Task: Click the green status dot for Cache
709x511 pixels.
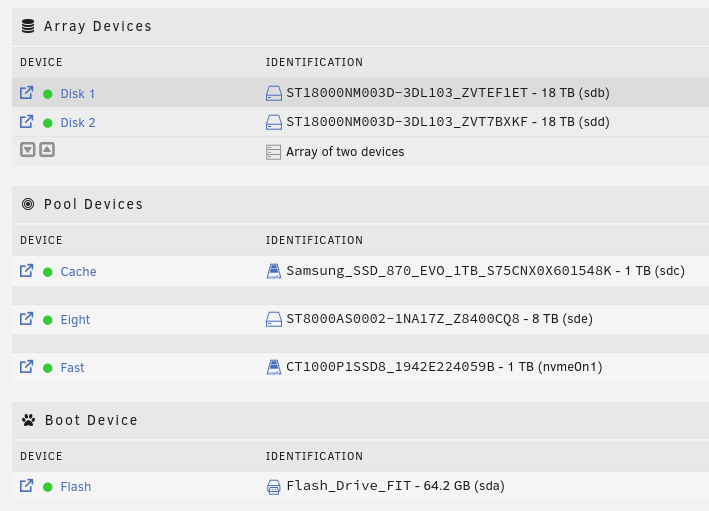Action: point(47,272)
